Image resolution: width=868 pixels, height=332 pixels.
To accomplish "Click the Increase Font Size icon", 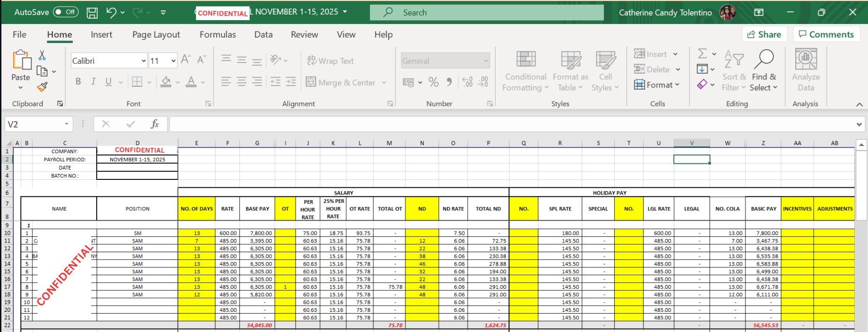I will click(186, 60).
